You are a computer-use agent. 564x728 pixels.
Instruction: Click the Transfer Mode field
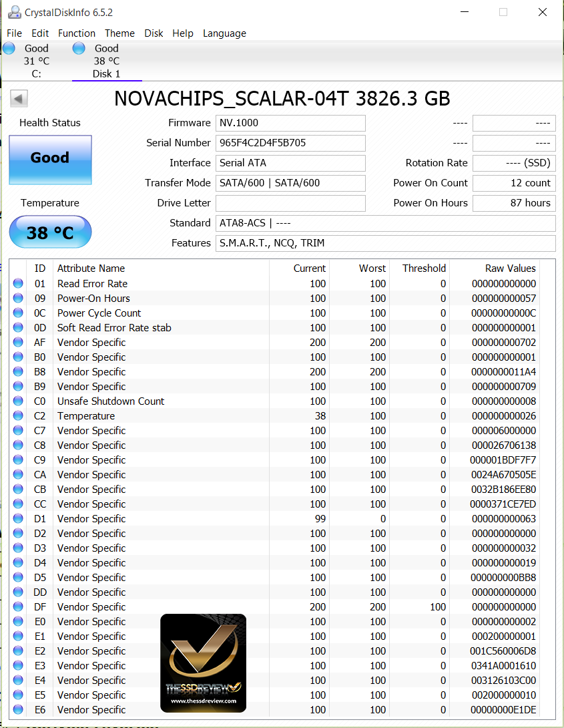(x=290, y=183)
